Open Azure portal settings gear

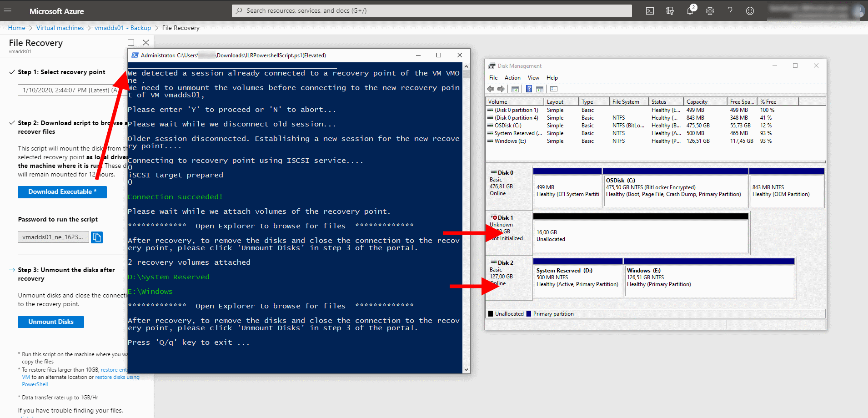710,11
